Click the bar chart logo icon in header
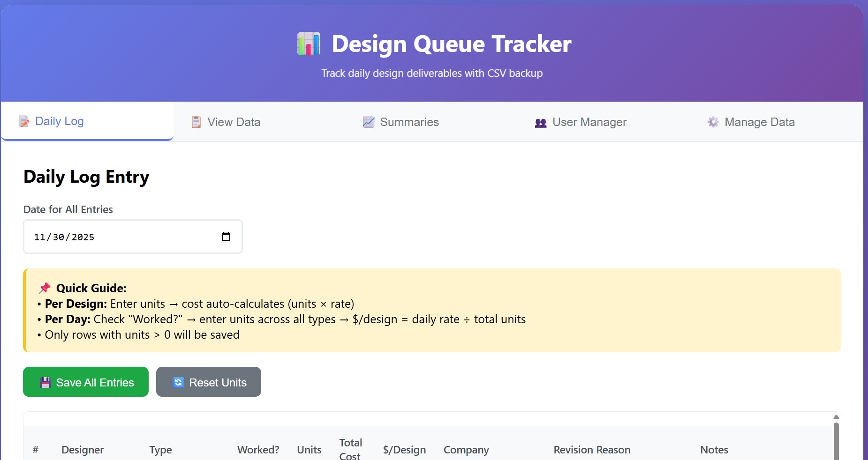Screen dimensions: 868x460 (x=309, y=44)
